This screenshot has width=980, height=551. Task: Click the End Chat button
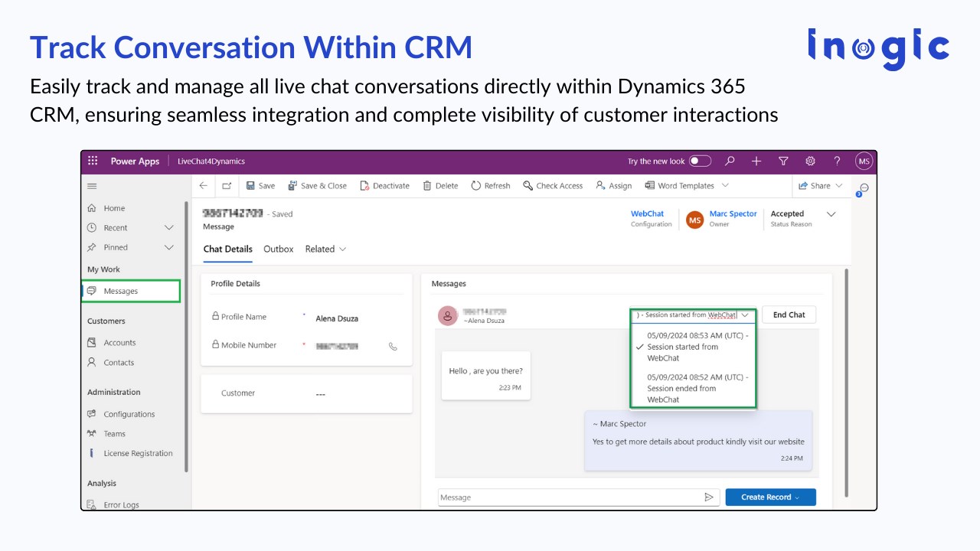pos(789,315)
